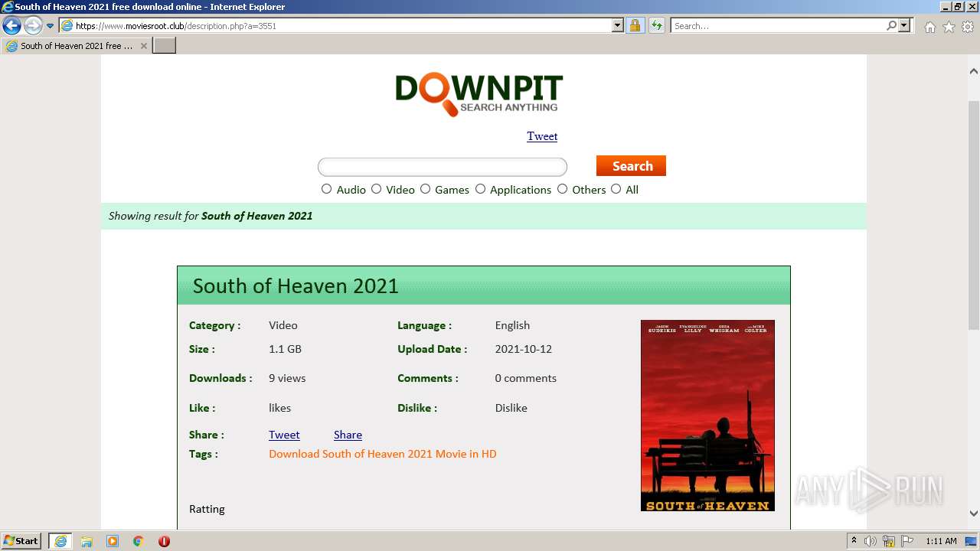The height and width of the screenshot is (551, 980).
Task: Click the Tweet link in Share row
Action: click(x=284, y=435)
